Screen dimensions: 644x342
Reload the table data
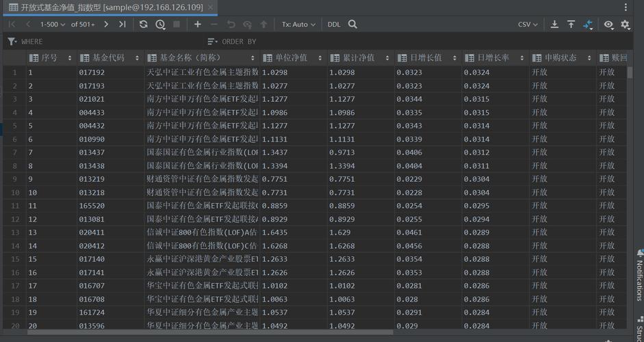[143, 24]
